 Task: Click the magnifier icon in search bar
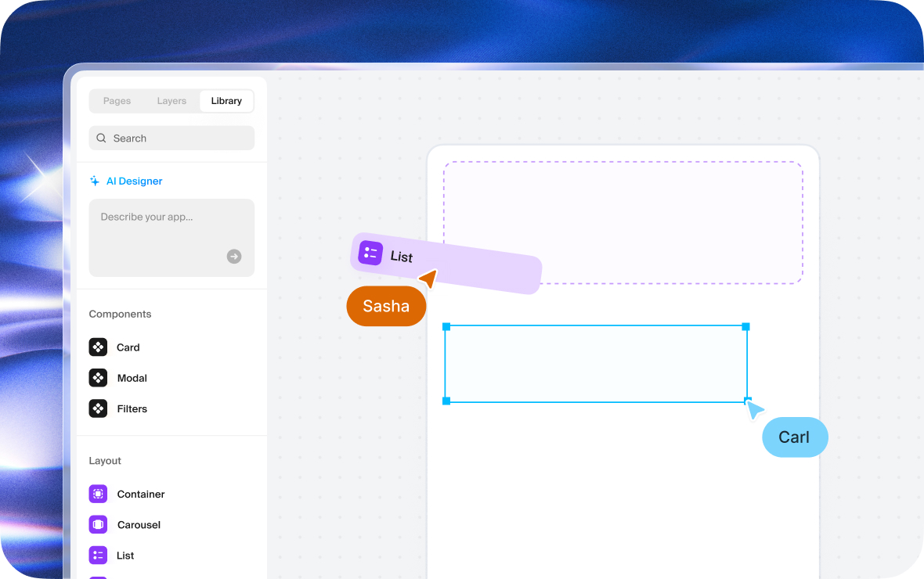click(x=102, y=138)
